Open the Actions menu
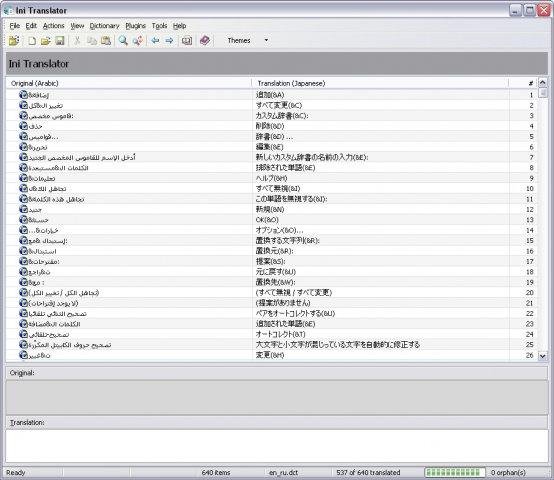 click(x=54, y=26)
